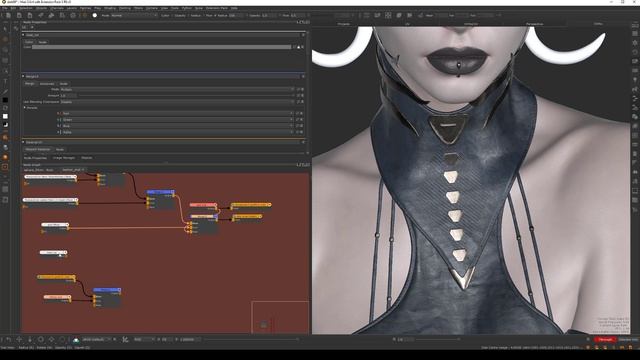Viewport: 640px width, 360px height.
Task: Select the Advanced tab of Merge node
Action: tap(47, 83)
